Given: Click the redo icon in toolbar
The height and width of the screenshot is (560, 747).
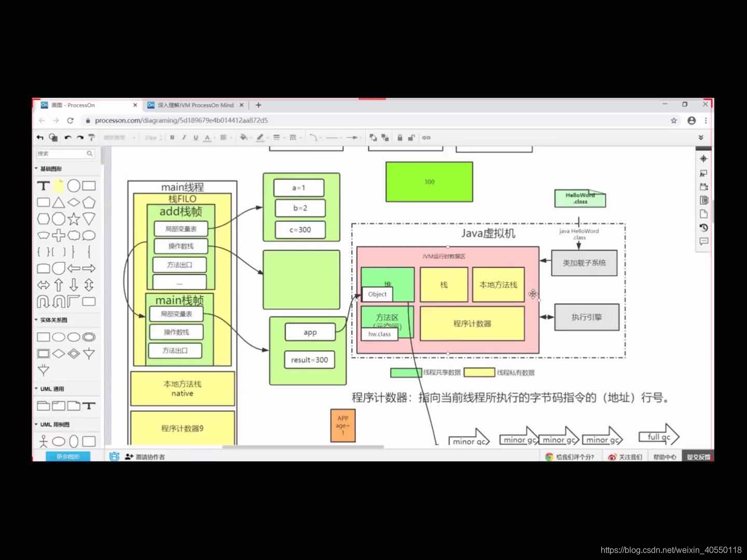Looking at the screenshot, I should [80, 137].
